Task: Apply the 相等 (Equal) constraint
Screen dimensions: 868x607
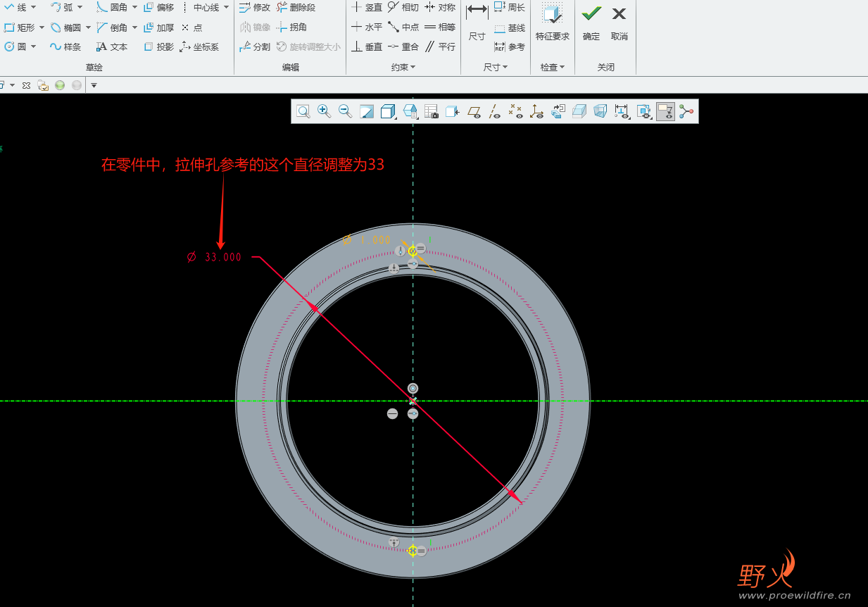Action: 440,27
